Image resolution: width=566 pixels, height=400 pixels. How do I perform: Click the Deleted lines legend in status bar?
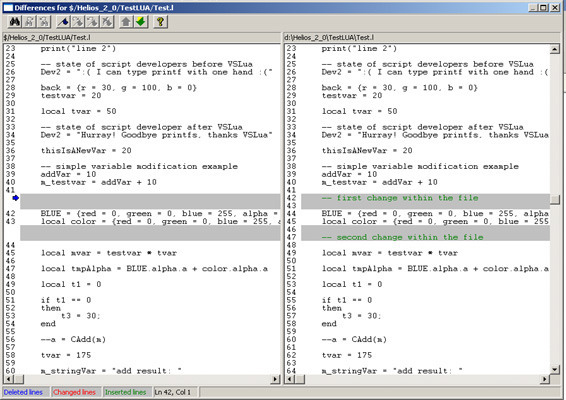pos(23,392)
